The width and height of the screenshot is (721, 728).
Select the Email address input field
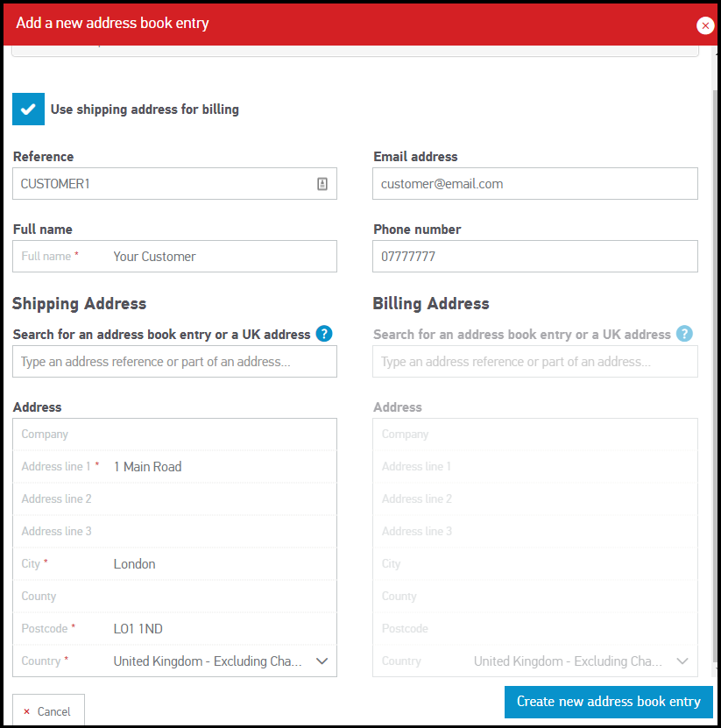(534, 184)
